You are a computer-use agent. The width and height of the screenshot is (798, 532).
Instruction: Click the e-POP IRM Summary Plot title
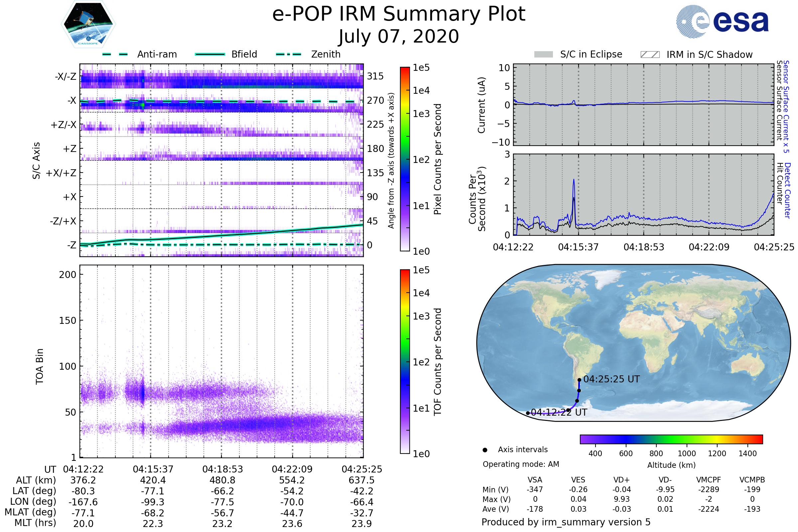(x=399, y=14)
